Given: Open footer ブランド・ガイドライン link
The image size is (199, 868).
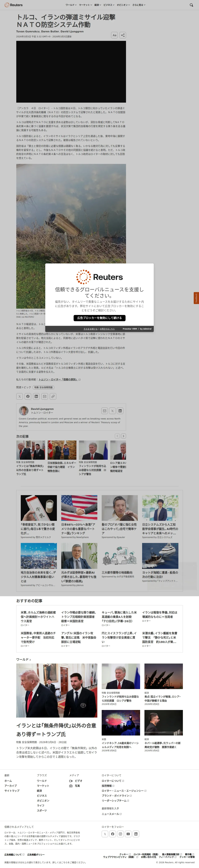Looking at the screenshot, I should 117,796.
